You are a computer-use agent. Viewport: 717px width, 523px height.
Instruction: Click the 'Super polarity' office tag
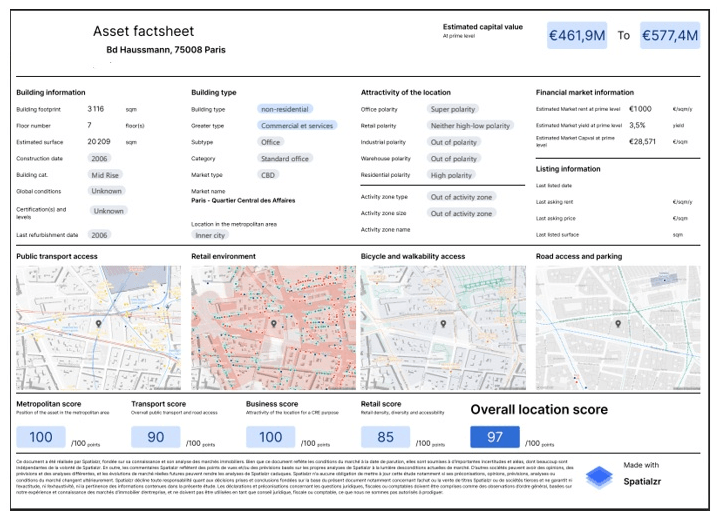tap(452, 109)
